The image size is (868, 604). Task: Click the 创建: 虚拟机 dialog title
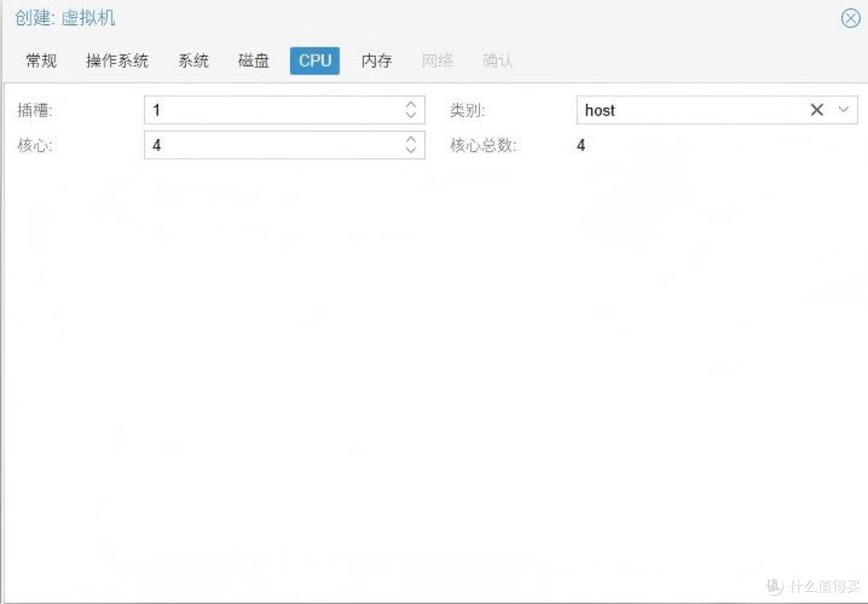(x=65, y=18)
